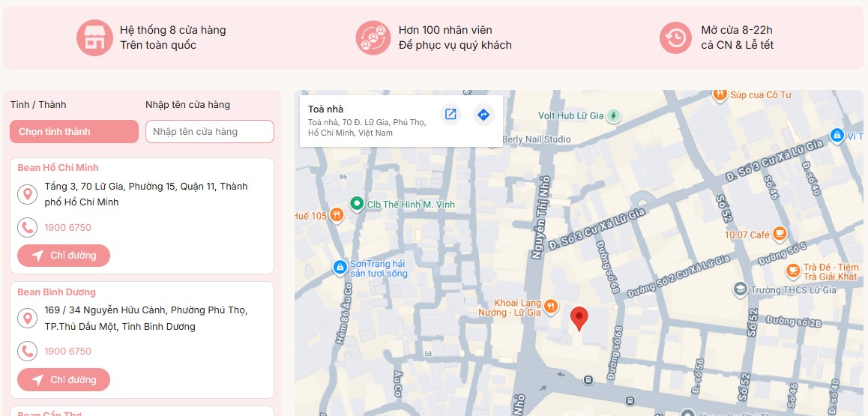The image size is (868, 416).
Task: Click Chỉ đường for Bean Hồ Chí Minh
Action: point(64,256)
